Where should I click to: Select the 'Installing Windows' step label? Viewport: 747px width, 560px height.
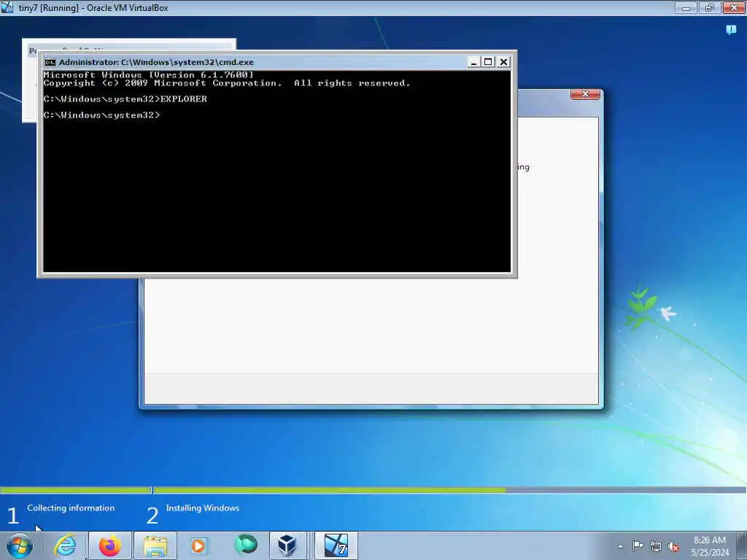point(203,508)
